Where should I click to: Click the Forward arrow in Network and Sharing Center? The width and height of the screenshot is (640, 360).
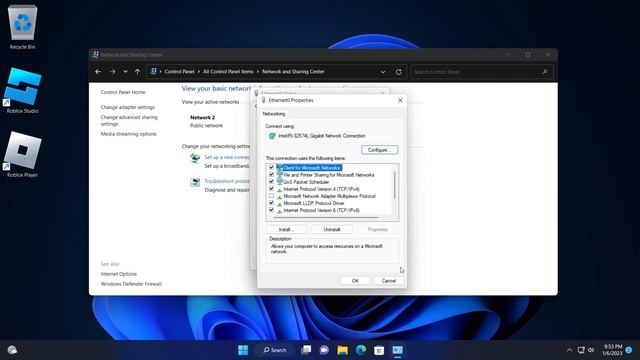coord(112,72)
